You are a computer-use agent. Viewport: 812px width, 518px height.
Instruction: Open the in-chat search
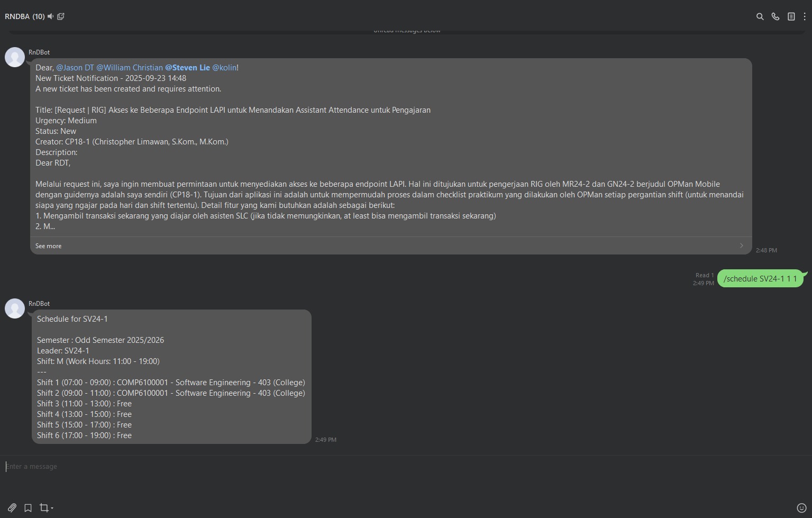760,16
